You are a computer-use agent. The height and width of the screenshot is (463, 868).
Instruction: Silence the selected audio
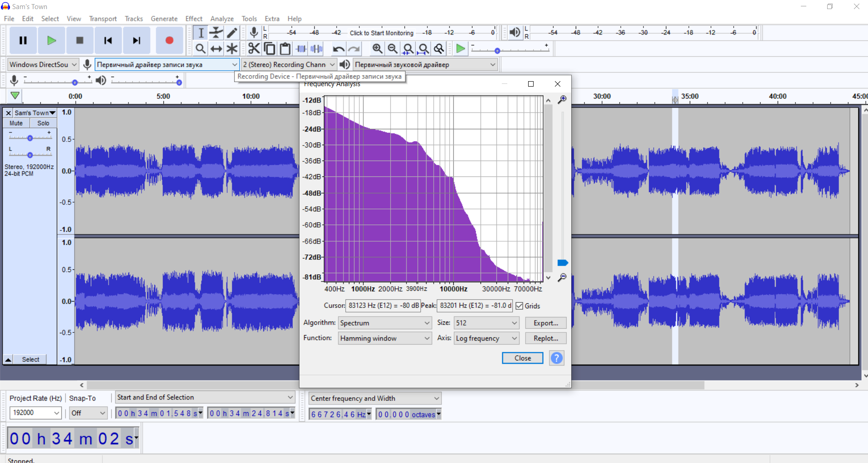click(x=316, y=49)
